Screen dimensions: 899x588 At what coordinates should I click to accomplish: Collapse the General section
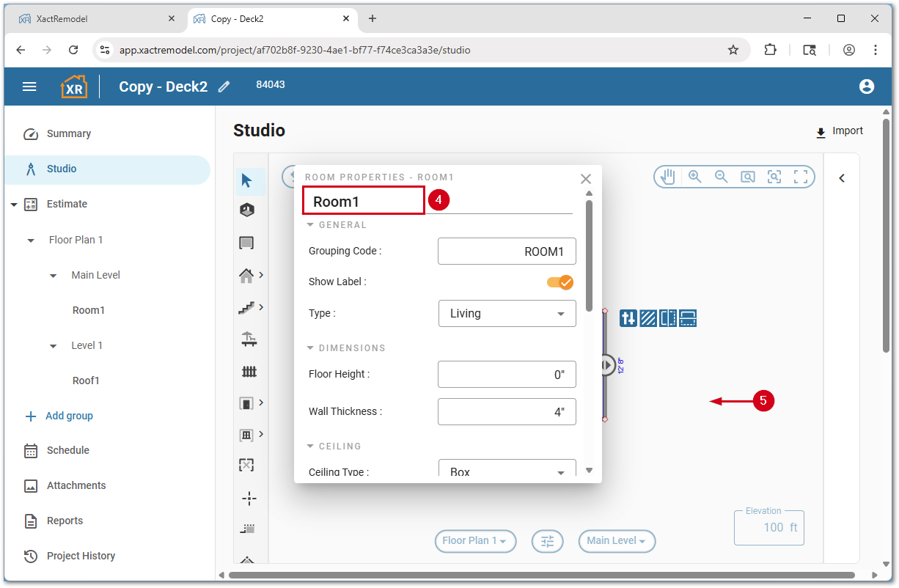point(310,225)
